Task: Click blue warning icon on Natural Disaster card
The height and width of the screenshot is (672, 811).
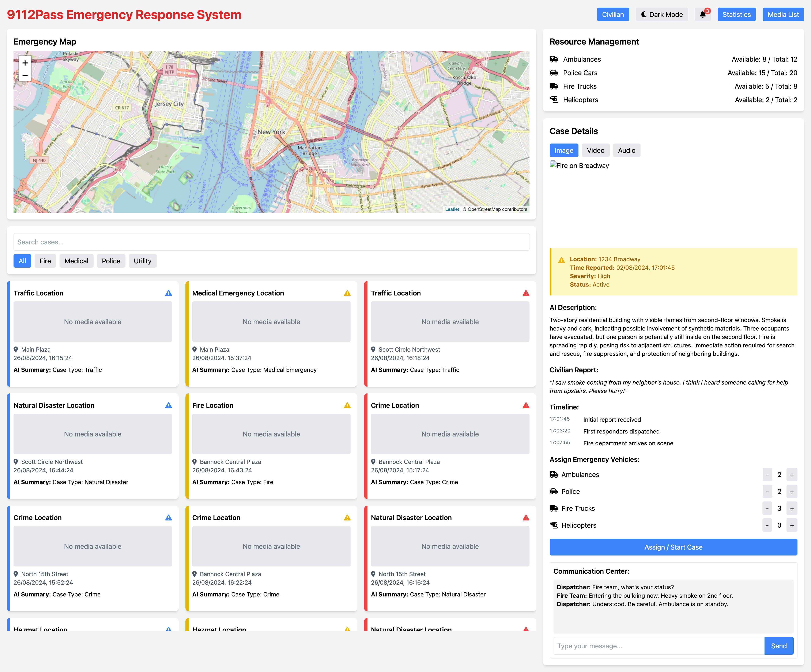Action: (x=168, y=406)
